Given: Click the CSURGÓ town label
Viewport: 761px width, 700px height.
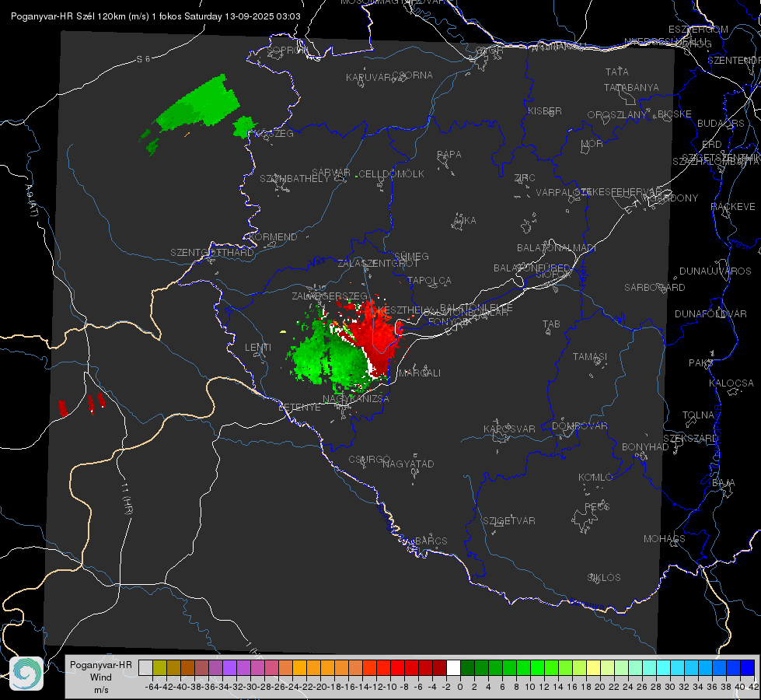Looking at the screenshot, I should 369,459.
